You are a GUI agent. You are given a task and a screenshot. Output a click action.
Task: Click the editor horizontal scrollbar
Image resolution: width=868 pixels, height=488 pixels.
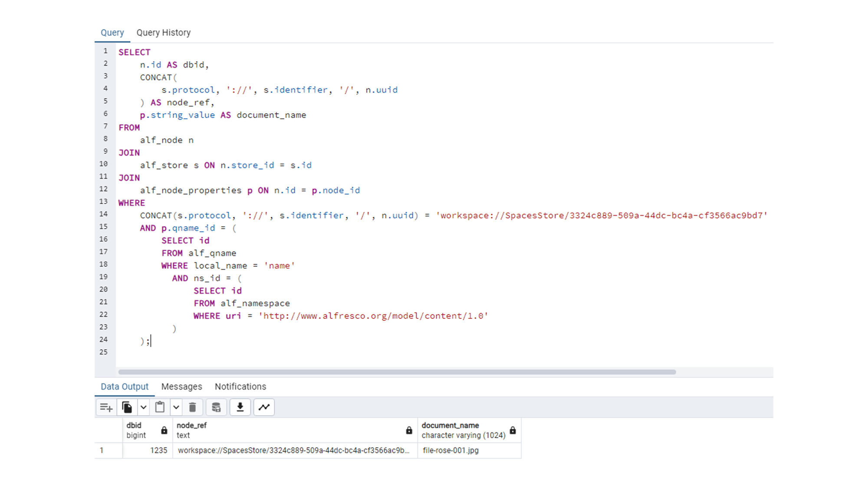pos(397,372)
